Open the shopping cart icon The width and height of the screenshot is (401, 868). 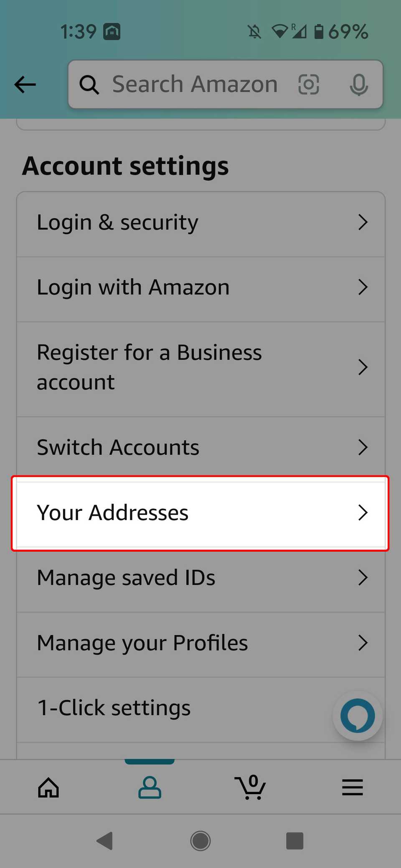(251, 787)
